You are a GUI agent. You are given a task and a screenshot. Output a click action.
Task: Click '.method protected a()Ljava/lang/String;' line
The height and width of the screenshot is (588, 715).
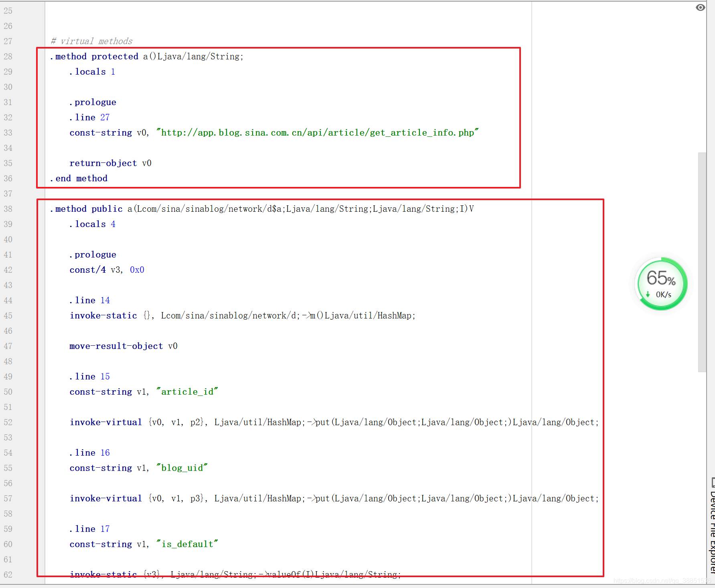pos(147,57)
